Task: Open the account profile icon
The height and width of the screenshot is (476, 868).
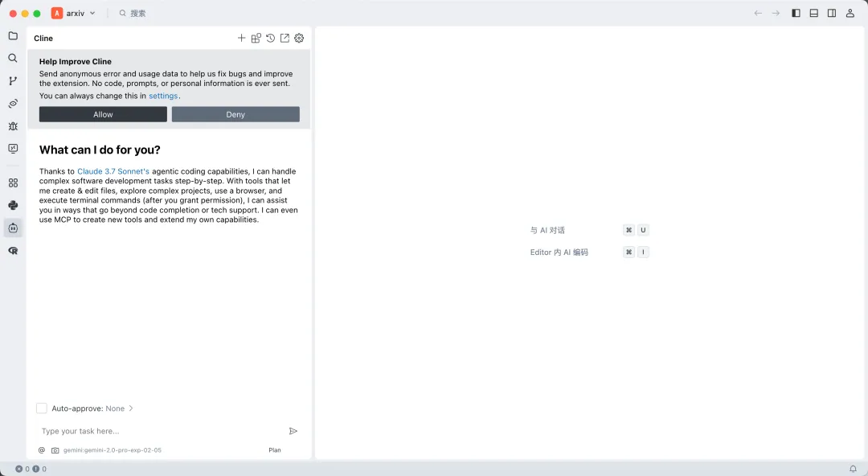Action: tap(850, 14)
